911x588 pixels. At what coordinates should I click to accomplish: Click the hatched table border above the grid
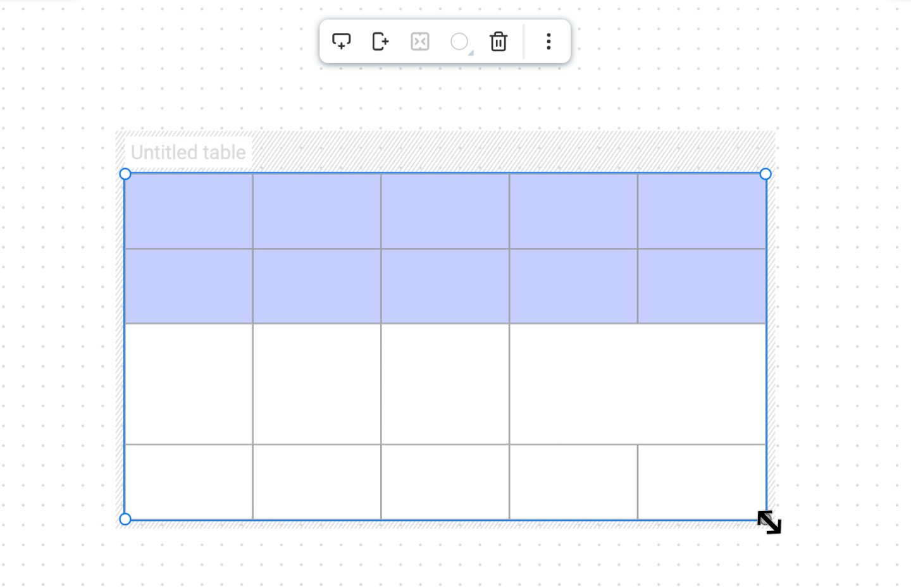512,152
